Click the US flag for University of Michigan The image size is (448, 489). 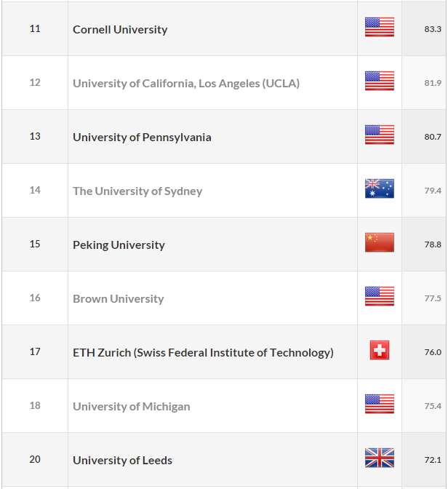(380, 404)
